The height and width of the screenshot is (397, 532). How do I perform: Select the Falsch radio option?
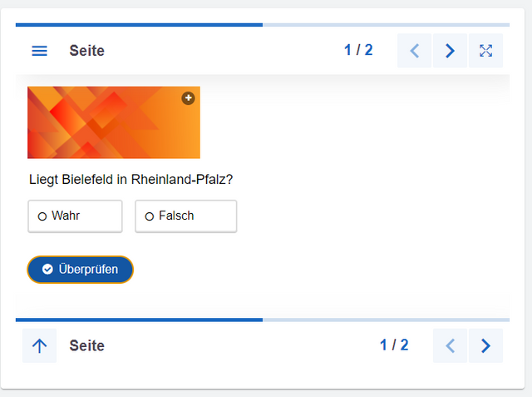[186, 216]
